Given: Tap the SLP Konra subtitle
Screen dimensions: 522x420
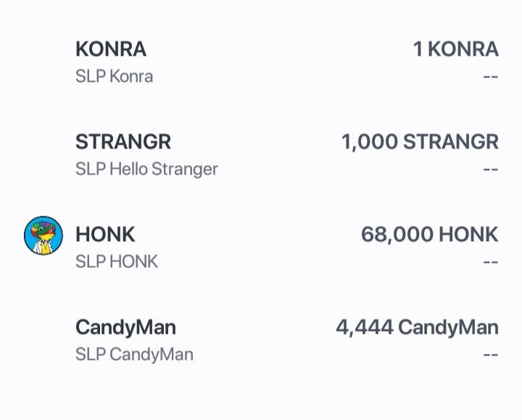Looking at the screenshot, I should [115, 77].
